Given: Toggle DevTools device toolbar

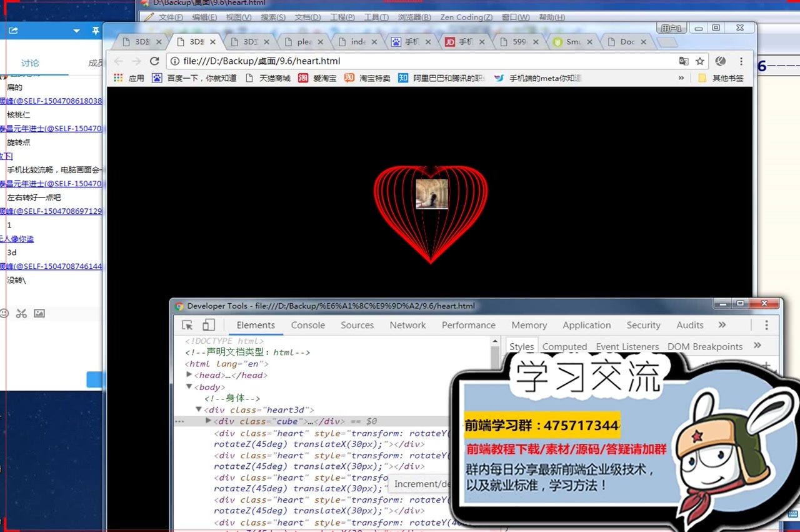Looking at the screenshot, I should coord(209,325).
